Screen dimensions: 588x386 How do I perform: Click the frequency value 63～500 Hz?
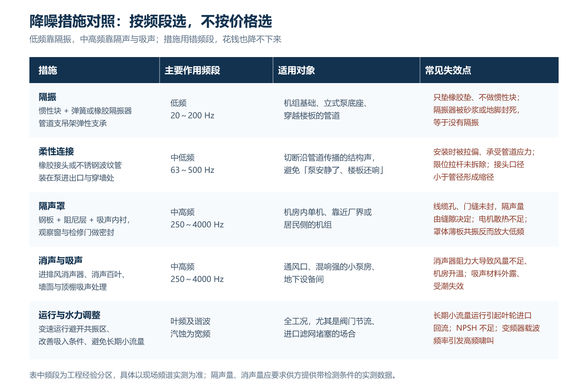click(192, 170)
